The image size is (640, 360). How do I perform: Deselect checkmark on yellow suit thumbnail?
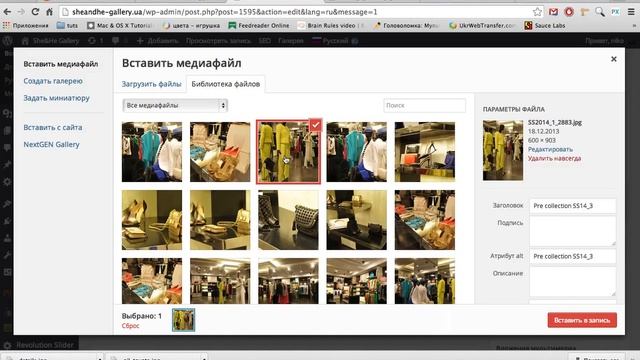316,125
